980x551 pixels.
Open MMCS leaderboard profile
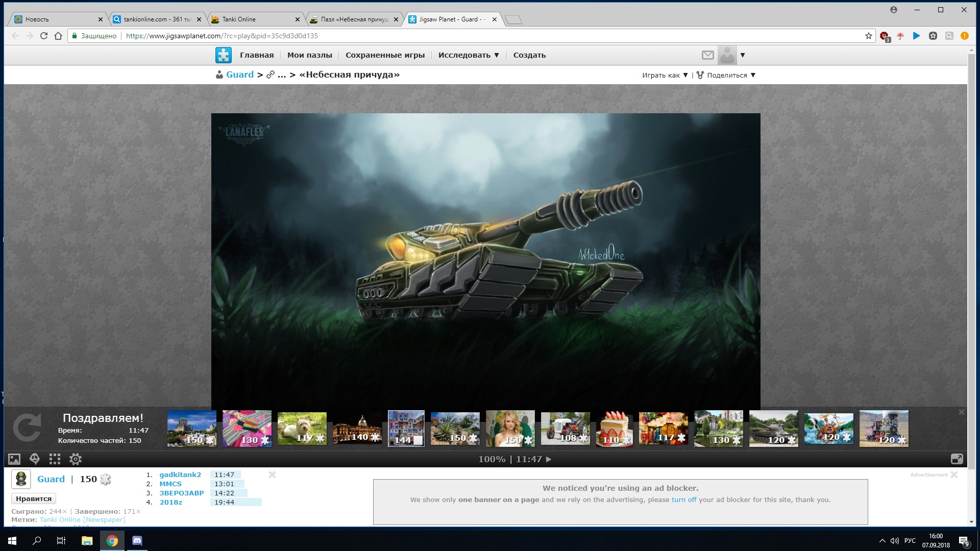tap(170, 484)
